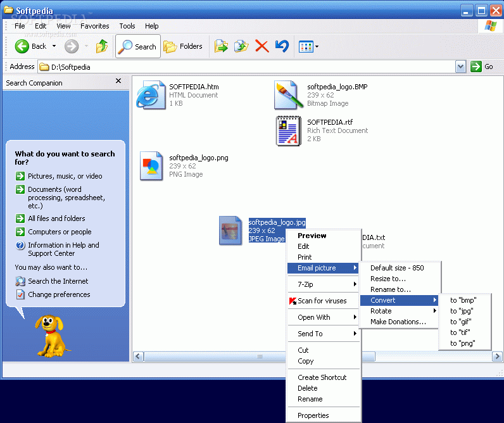Click the Forward arrow icon

[72, 46]
